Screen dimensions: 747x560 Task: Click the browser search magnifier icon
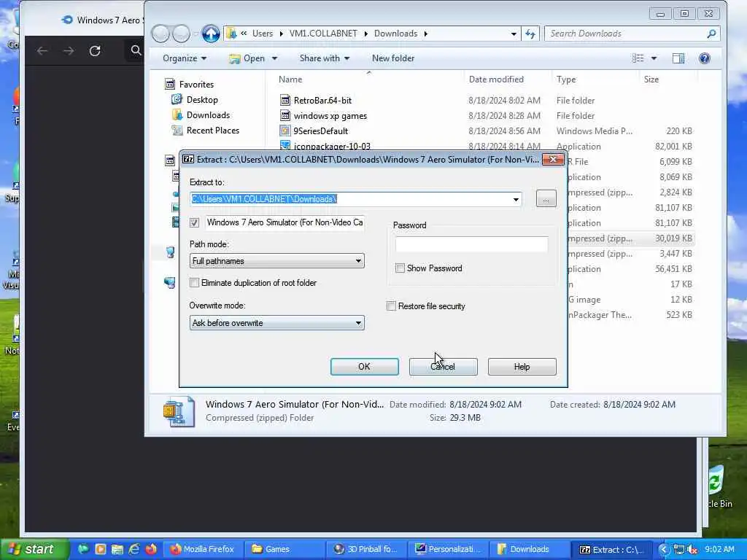136,50
